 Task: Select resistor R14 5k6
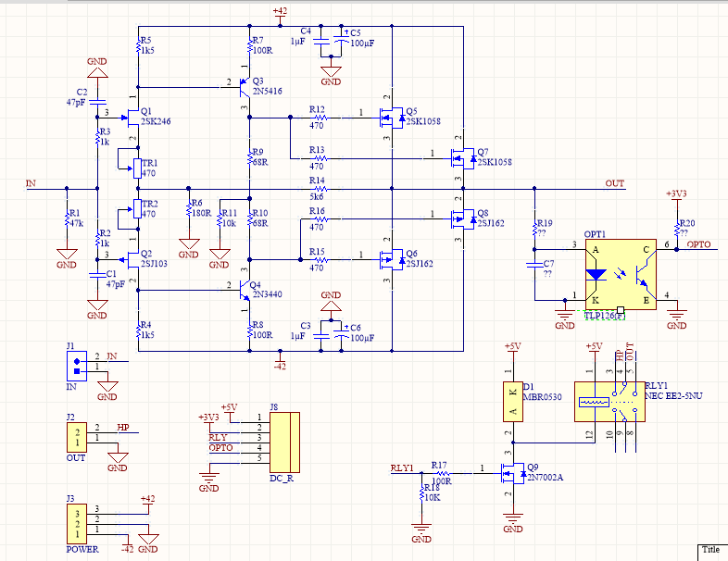click(317, 189)
